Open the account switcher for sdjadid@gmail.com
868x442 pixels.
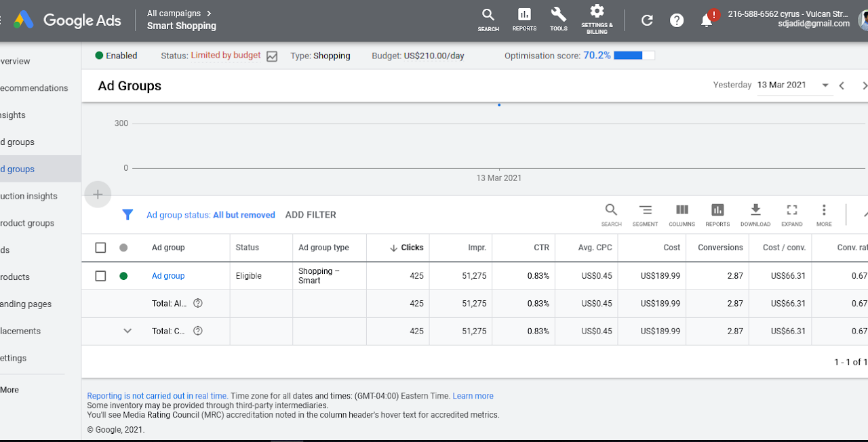[x=789, y=19]
